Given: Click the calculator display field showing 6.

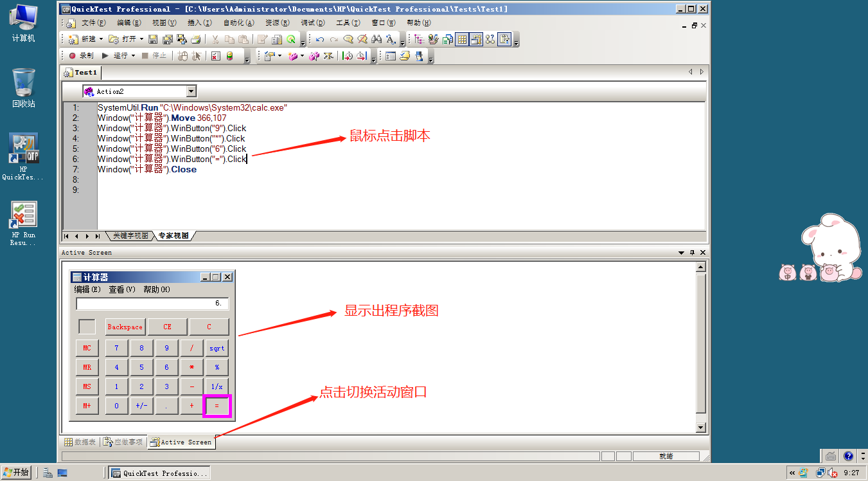Looking at the screenshot, I should tap(152, 304).
